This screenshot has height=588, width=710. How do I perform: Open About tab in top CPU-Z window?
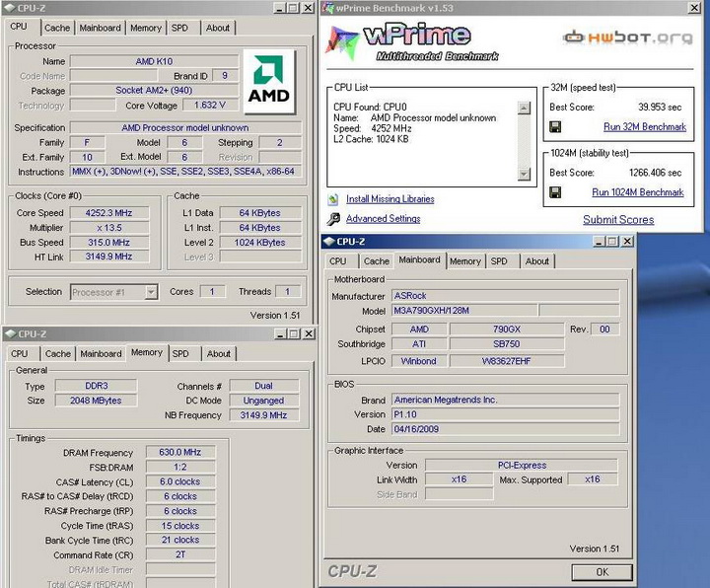click(218, 28)
